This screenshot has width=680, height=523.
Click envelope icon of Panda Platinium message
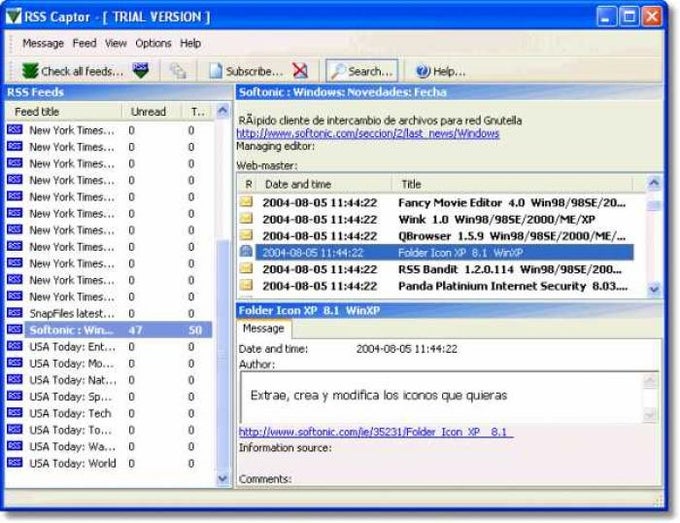(246, 285)
